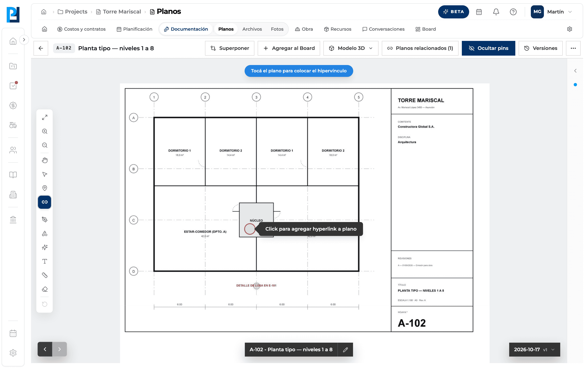Select the shapes tool
The height and width of the screenshot is (368, 588).
click(45, 234)
